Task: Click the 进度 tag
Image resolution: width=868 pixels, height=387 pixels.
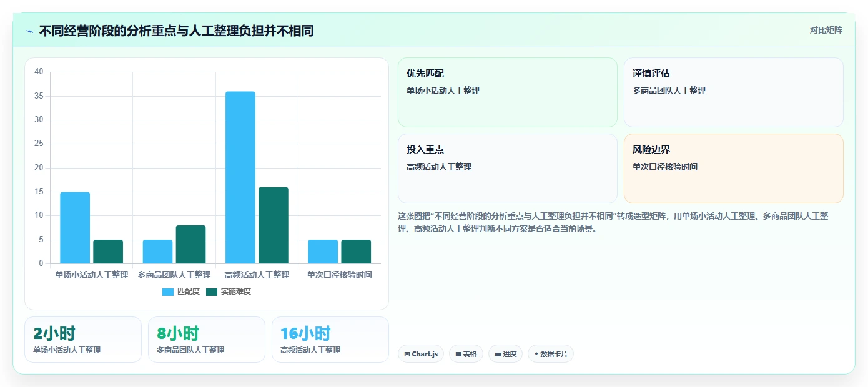Action: point(505,354)
